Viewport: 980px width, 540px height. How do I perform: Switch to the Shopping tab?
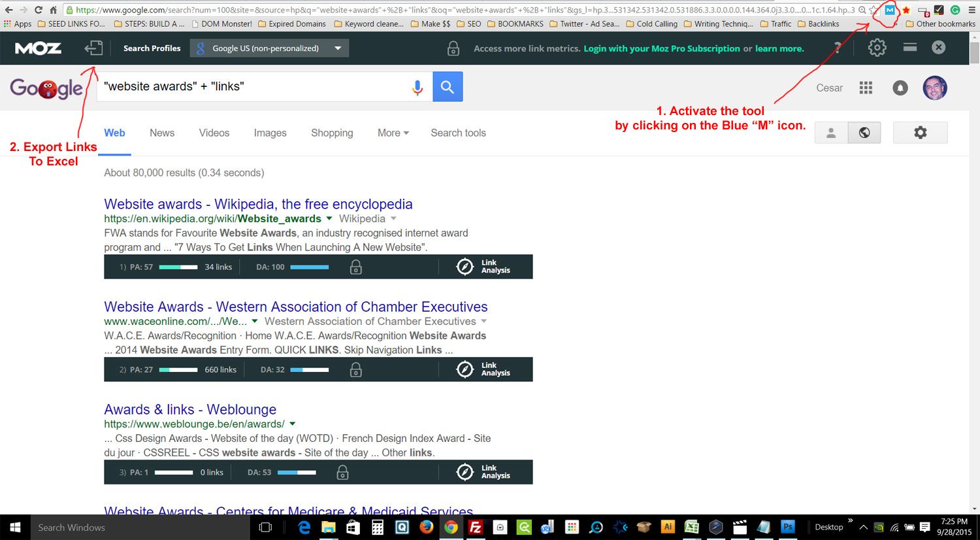(332, 133)
